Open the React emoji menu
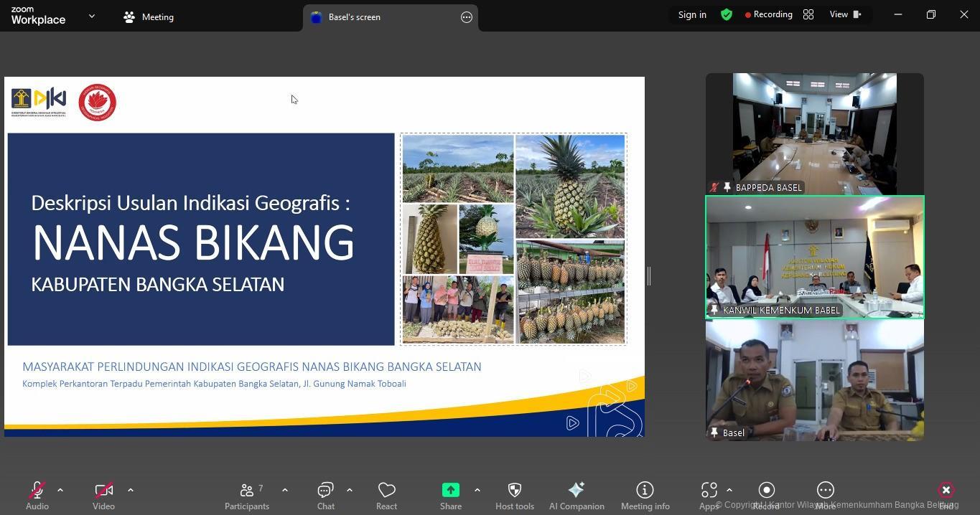The height and width of the screenshot is (515, 980). pos(386,496)
